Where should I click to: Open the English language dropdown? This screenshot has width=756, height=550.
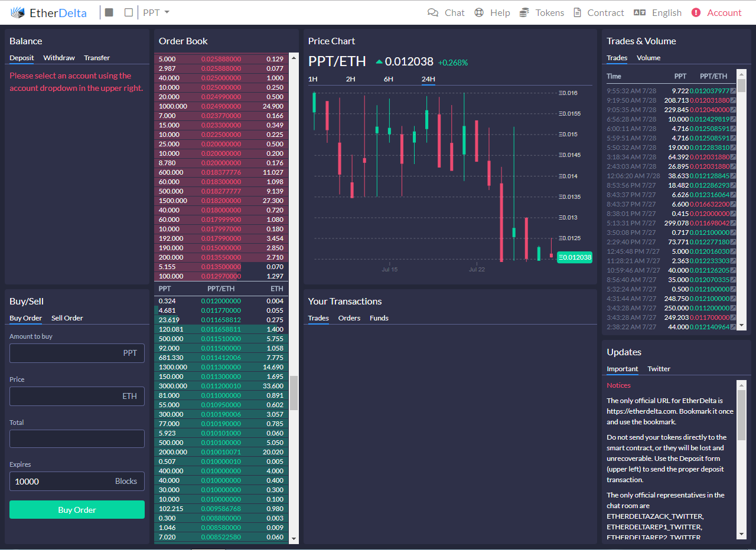pos(667,12)
